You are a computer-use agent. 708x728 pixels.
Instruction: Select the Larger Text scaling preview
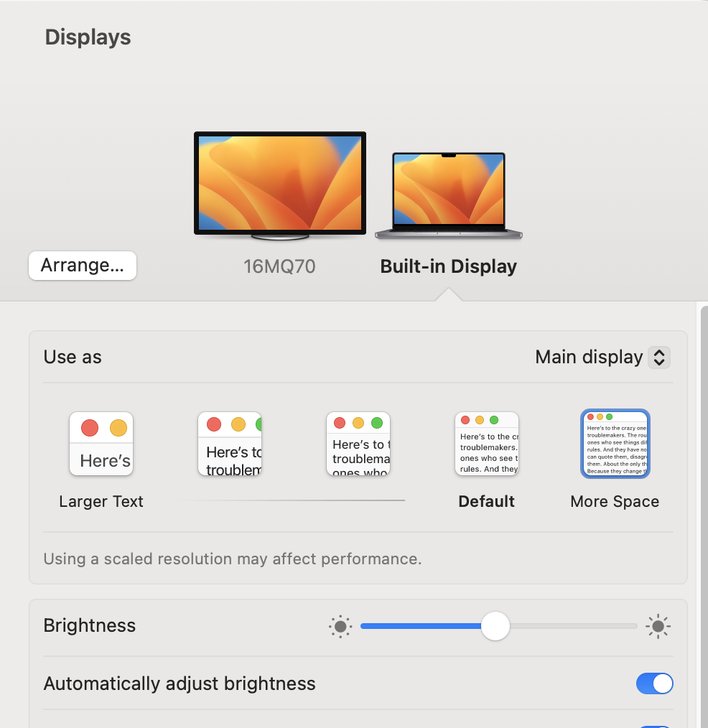tap(101, 443)
